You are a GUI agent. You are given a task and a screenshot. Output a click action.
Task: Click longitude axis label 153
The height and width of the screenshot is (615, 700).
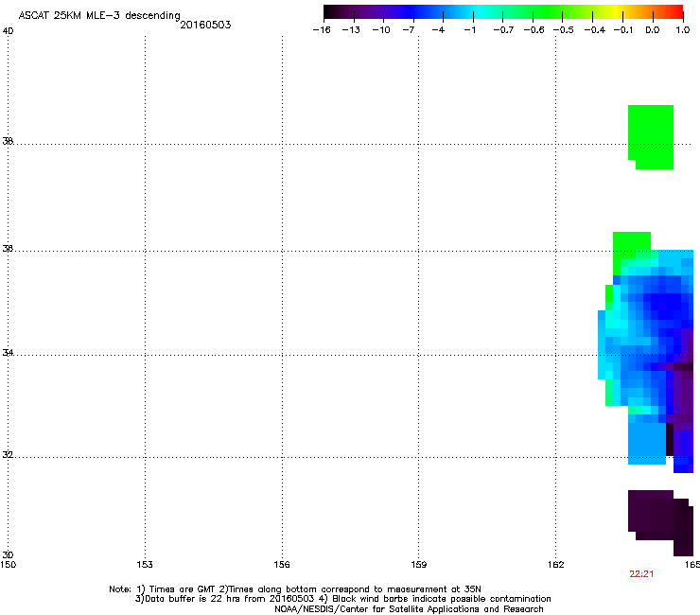(145, 565)
